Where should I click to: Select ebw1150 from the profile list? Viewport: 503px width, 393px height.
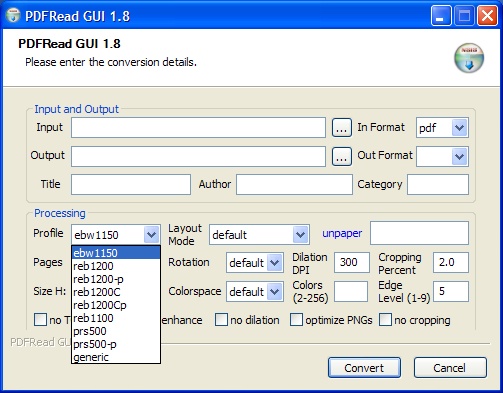[116, 253]
